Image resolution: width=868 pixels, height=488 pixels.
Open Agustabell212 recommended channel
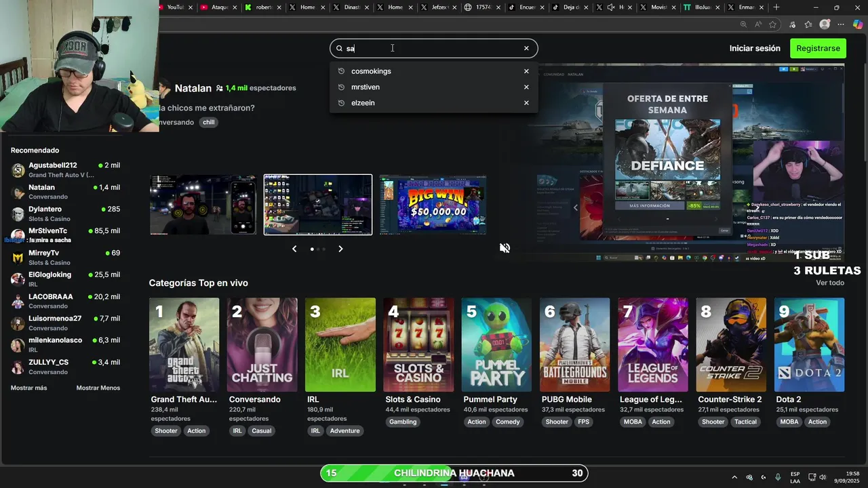[65, 170]
